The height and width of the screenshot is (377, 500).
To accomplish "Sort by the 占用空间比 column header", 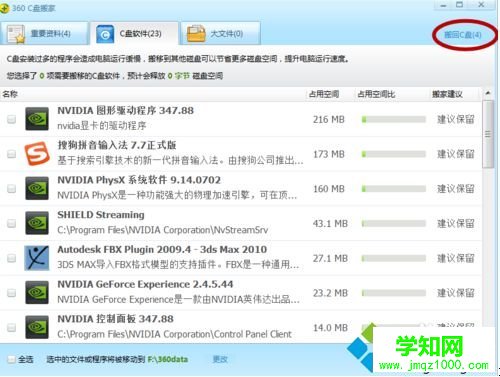I will [376, 94].
